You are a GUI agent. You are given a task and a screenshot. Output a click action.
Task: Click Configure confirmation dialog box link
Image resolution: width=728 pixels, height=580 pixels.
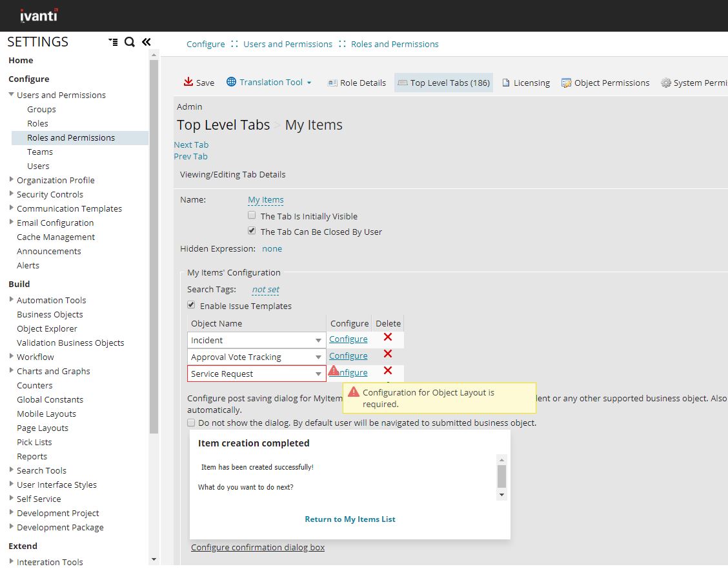tap(258, 547)
